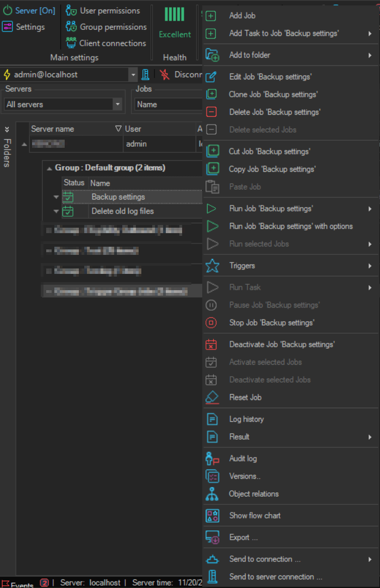Click the Triggers star icon
This screenshot has height=588, width=380.
pos(212,266)
